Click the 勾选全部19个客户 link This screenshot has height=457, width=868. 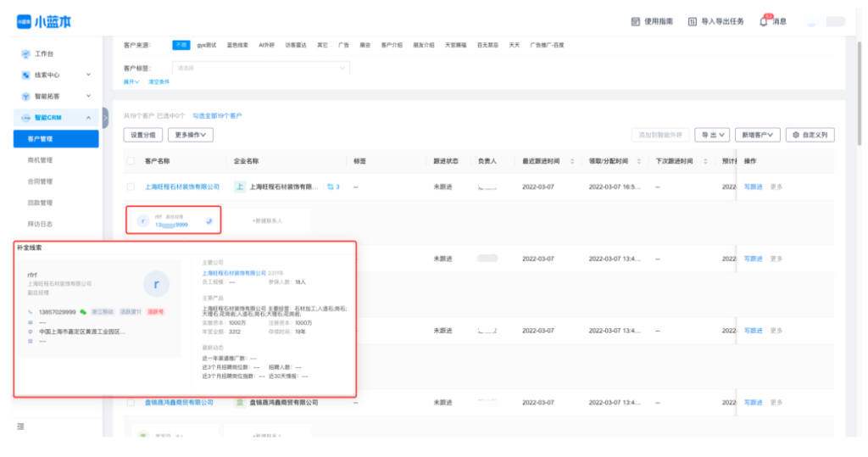tap(217, 115)
